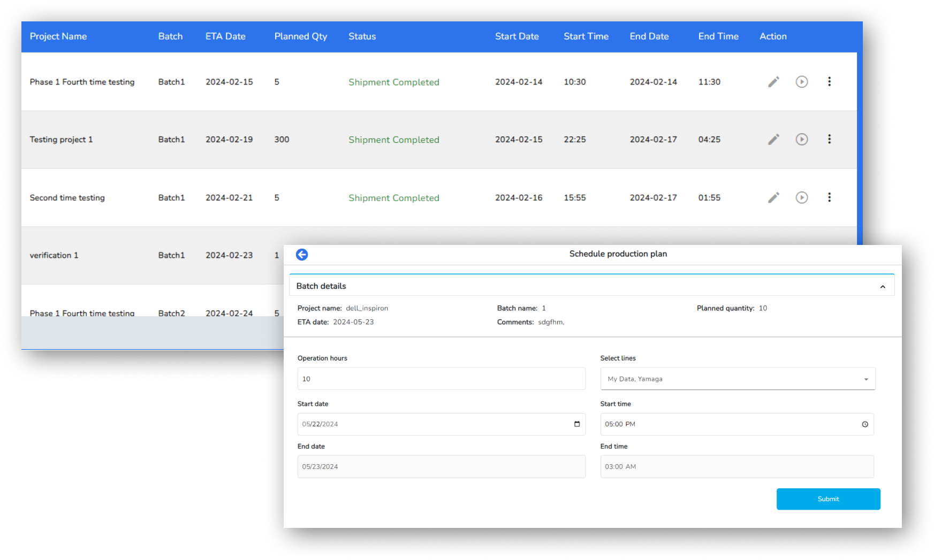Click the Operation hours input field
934x560 pixels.
point(441,379)
